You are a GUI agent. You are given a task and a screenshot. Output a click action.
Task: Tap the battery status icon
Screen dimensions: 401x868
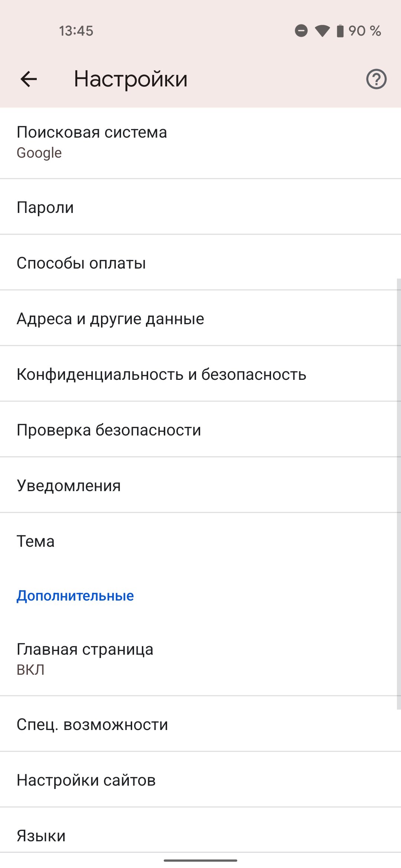[x=340, y=31]
